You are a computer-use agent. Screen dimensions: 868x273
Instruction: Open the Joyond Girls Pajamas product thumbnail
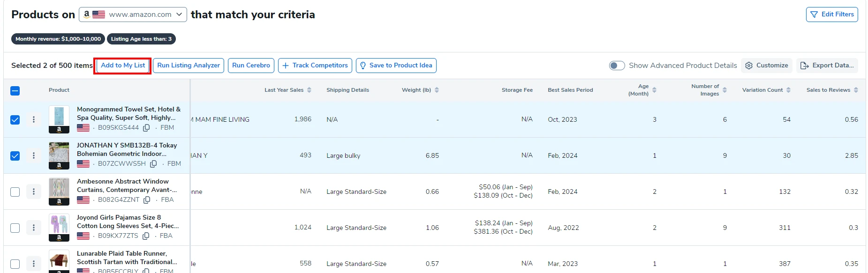[59, 224]
